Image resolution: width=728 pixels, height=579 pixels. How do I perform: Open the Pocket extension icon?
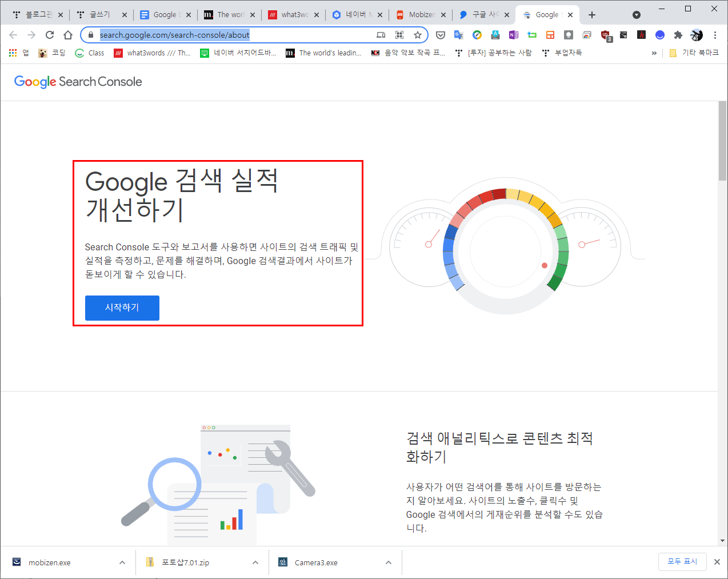pyautogui.click(x=441, y=35)
